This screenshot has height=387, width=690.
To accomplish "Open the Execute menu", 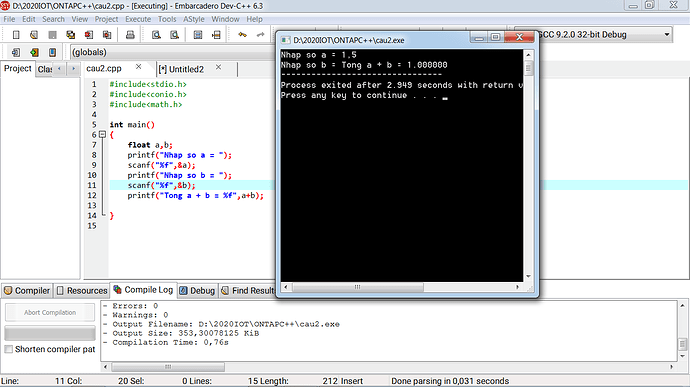I will pos(138,19).
